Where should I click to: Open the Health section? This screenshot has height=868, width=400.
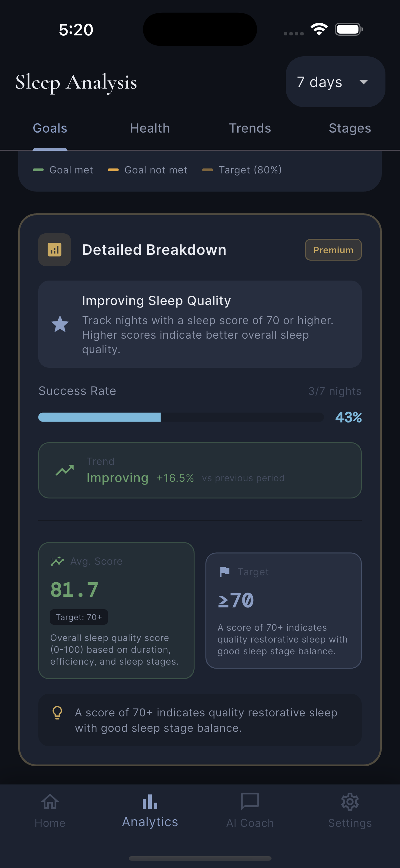tap(150, 128)
